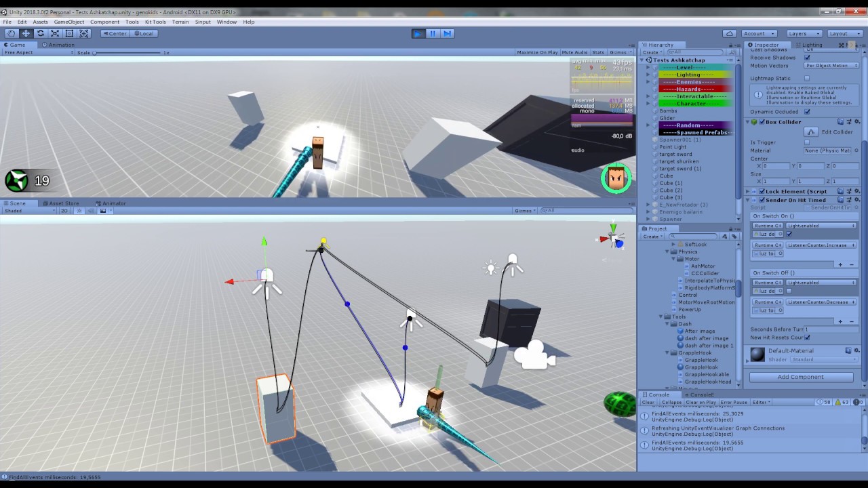Enable Is Trigger checkbox
This screenshot has width=868, height=488.
pos(807,142)
